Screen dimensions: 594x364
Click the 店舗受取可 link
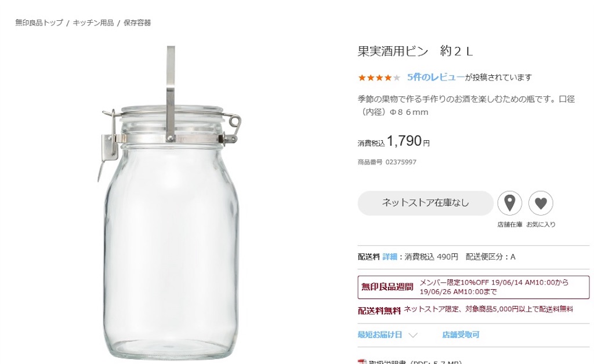pos(461,334)
